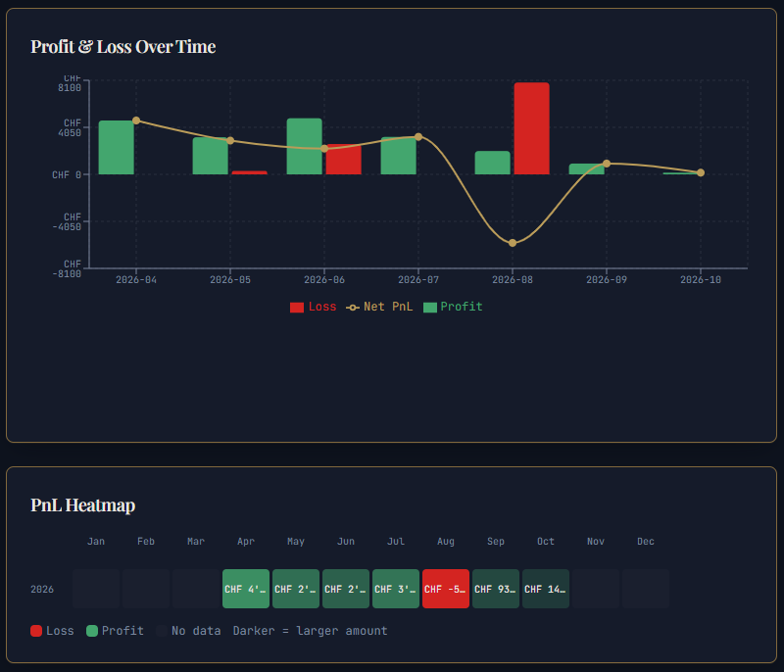The height and width of the screenshot is (672, 784).
Task: Click the 'Apr' month column header
Action: [246, 541]
